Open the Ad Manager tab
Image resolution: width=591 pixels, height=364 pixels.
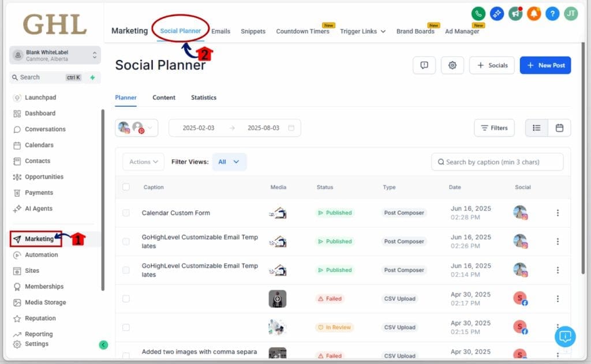pos(462,31)
